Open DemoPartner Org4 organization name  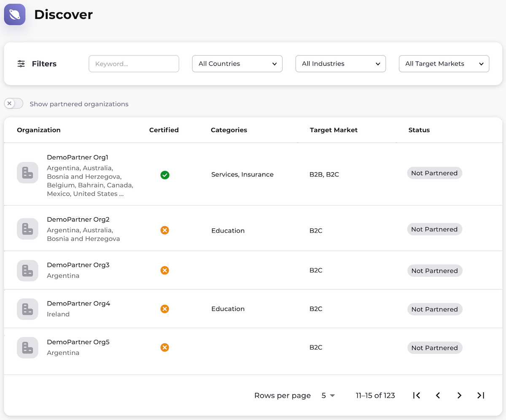[x=78, y=303]
